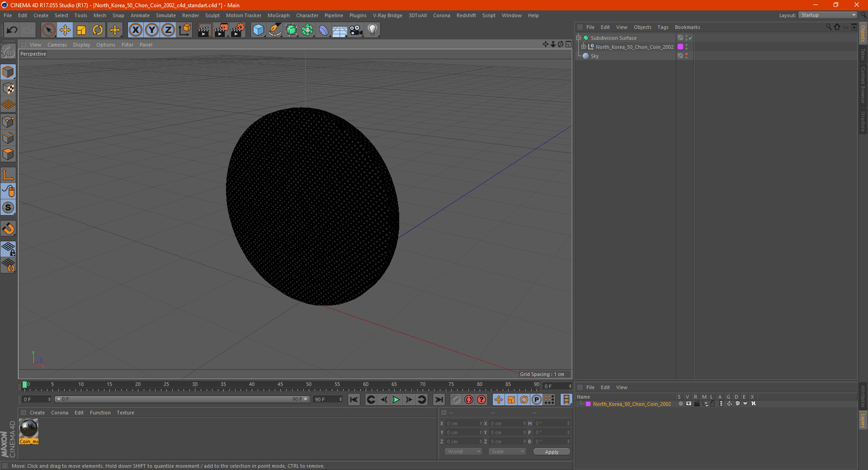Add a Floor environment object

[x=340, y=30]
